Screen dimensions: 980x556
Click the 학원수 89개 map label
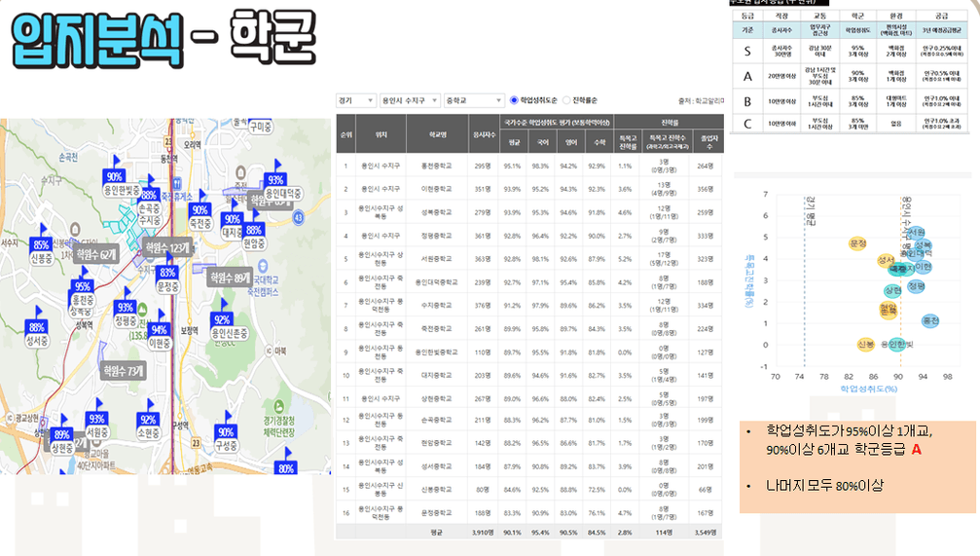click(231, 278)
